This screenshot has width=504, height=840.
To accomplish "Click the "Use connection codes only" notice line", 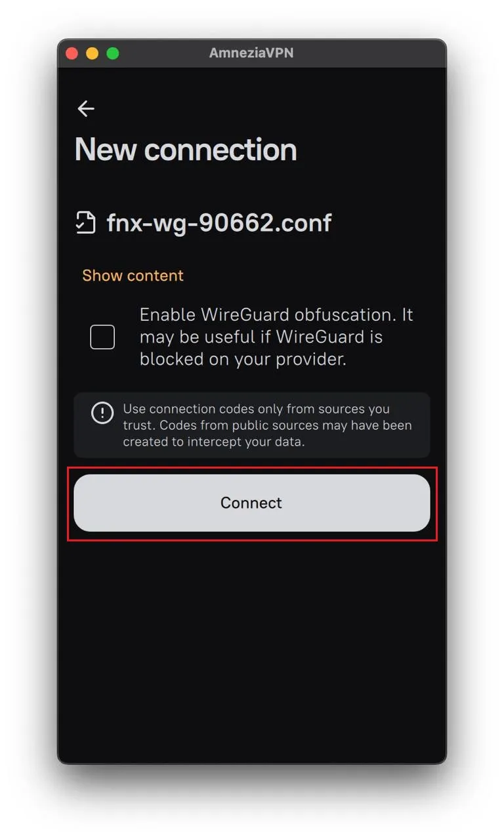I will click(256, 409).
